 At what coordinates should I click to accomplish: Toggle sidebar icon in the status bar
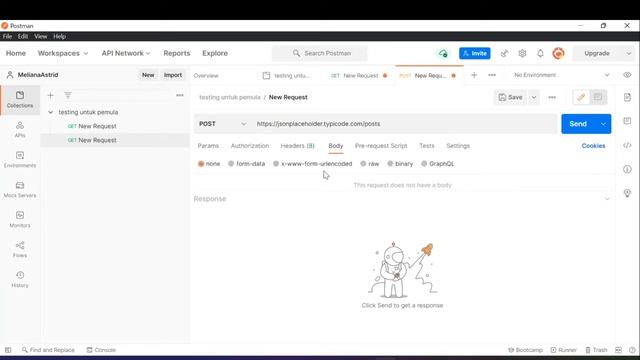click(x=8, y=350)
